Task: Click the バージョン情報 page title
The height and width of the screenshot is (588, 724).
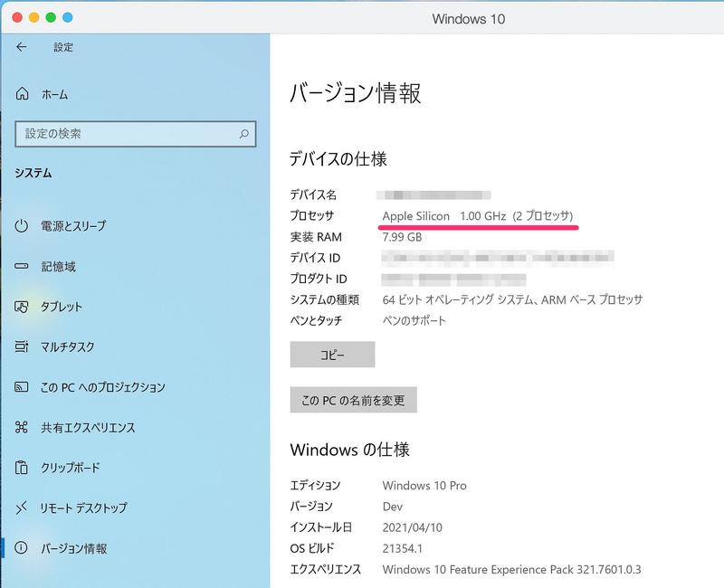Action: coord(355,93)
